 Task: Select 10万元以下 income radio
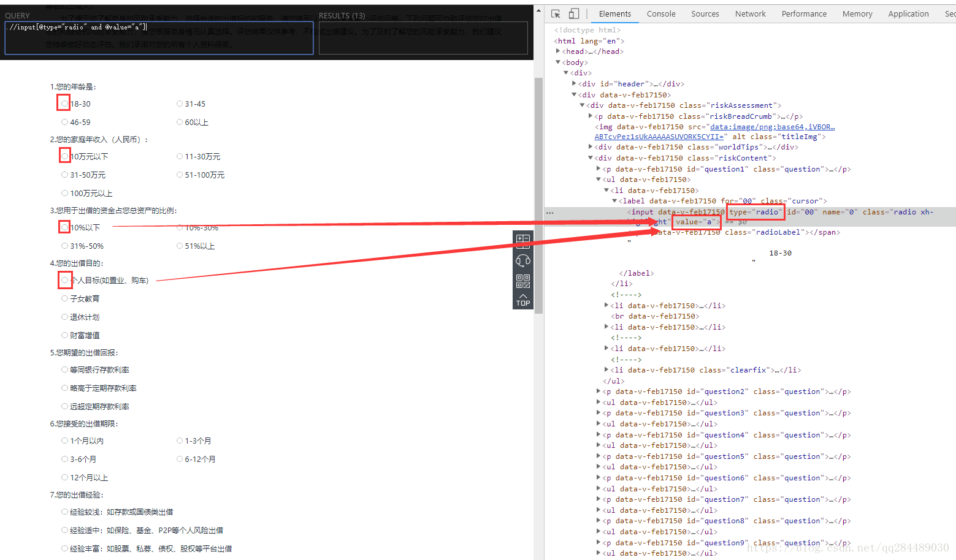click(x=64, y=156)
